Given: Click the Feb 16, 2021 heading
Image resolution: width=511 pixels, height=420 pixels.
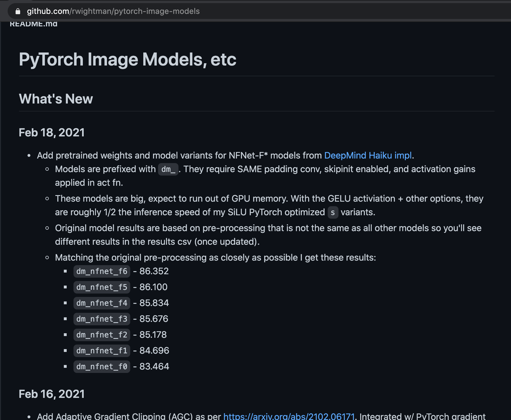Looking at the screenshot, I should coord(52,394).
